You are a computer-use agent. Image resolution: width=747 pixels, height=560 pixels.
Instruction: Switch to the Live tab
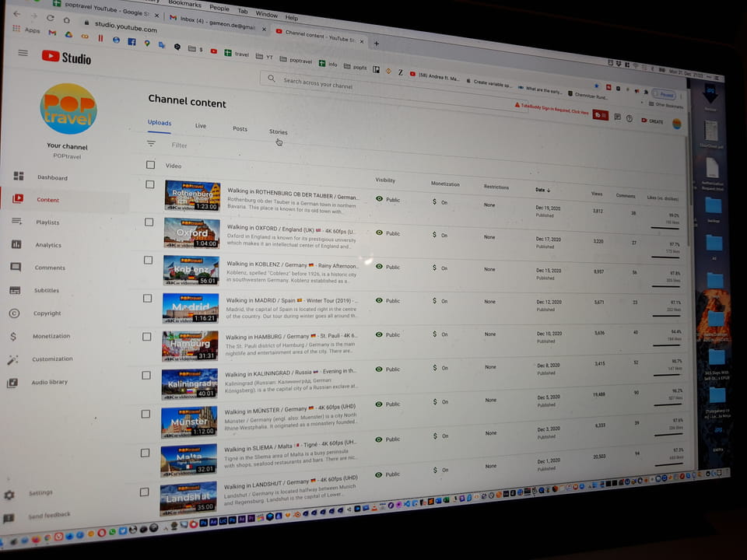(201, 125)
